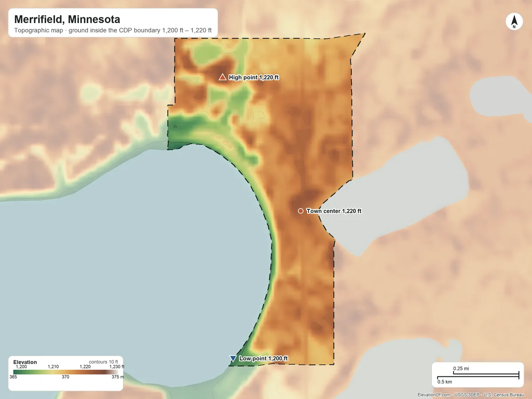This screenshot has width=532, height=399.
Task: Click the scale bar line
Action: point(478,376)
